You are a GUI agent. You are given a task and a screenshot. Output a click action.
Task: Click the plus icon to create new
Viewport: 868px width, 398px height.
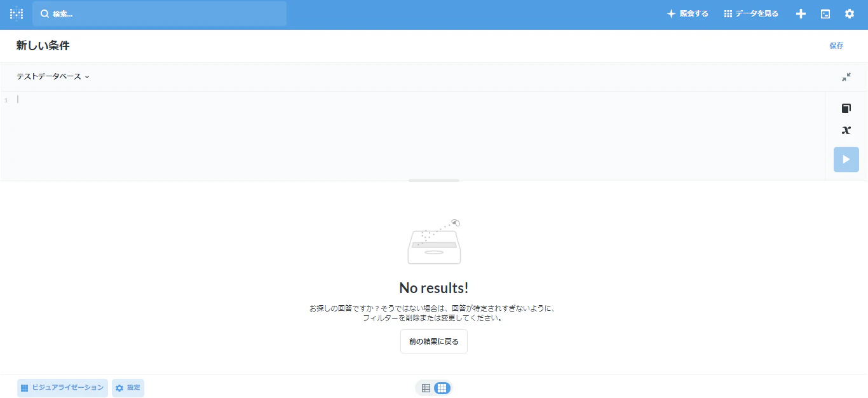point(801,14)
